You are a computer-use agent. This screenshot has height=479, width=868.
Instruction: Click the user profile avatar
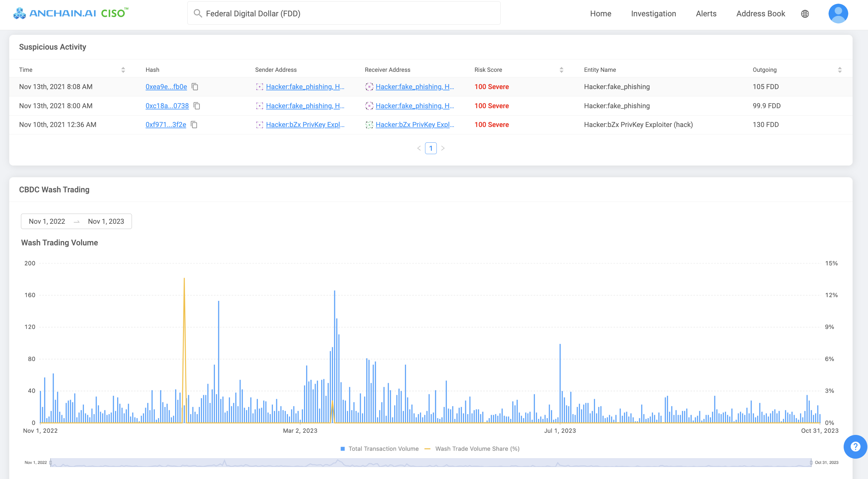[x=839, y=14]
